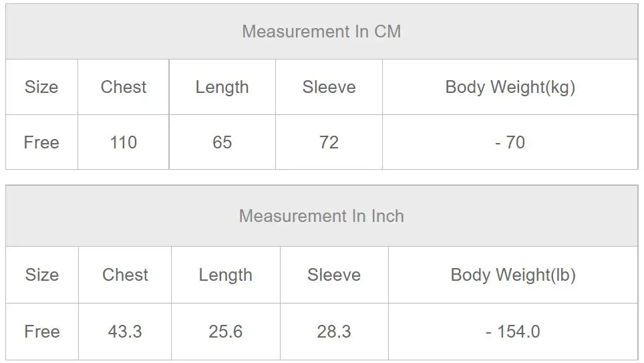The image size is (644, 363).
Task: Select the Length header in CM table
Action: click(222, 87)
